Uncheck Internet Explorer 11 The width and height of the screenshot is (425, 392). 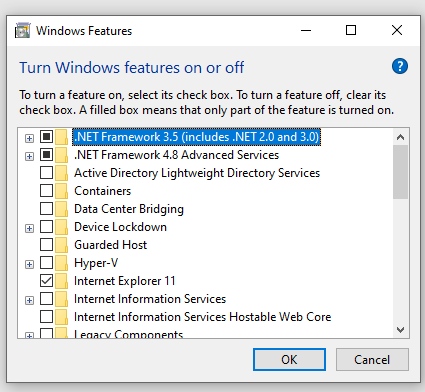click(46, 281)
